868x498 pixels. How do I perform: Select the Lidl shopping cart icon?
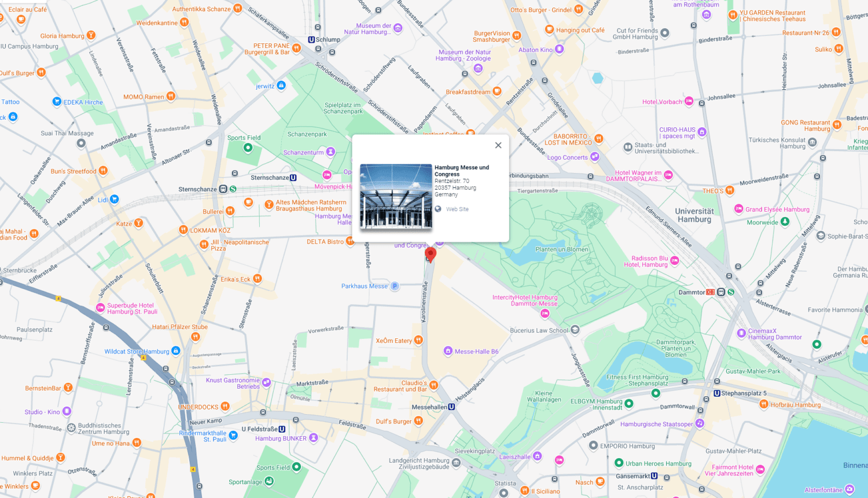tap(115, 200)
